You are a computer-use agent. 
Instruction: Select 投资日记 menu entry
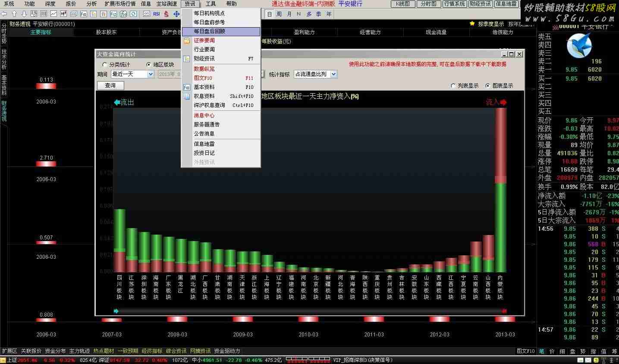click(x=221, y=153)
